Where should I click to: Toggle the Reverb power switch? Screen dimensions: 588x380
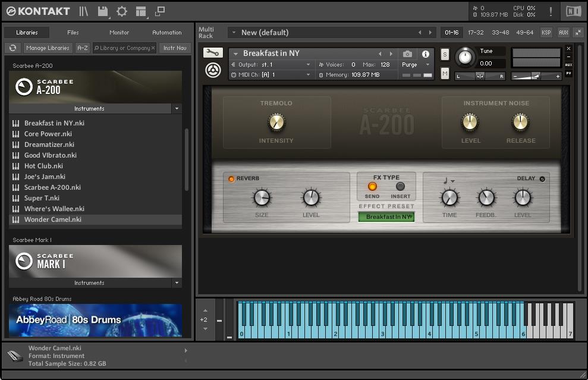click(231, 178)
